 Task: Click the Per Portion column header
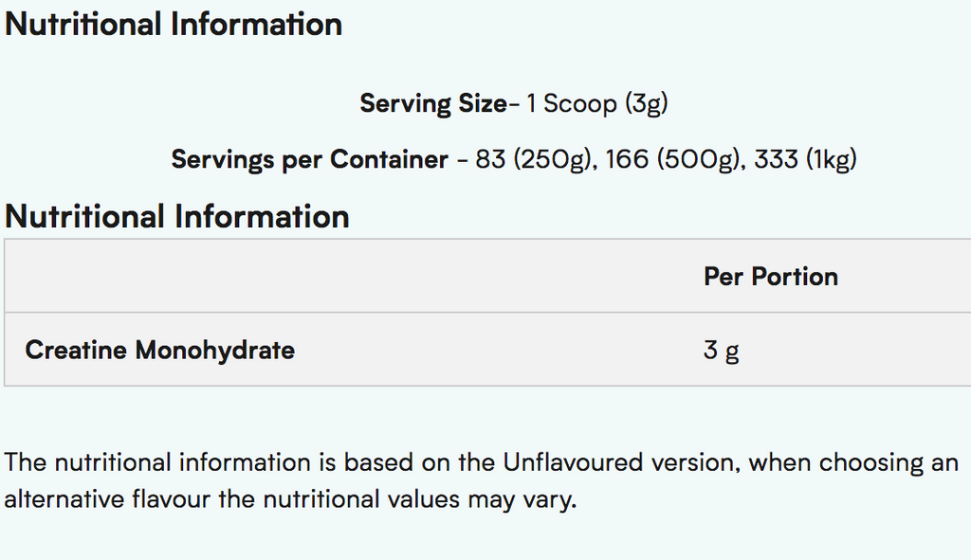(x=771, y=277)
